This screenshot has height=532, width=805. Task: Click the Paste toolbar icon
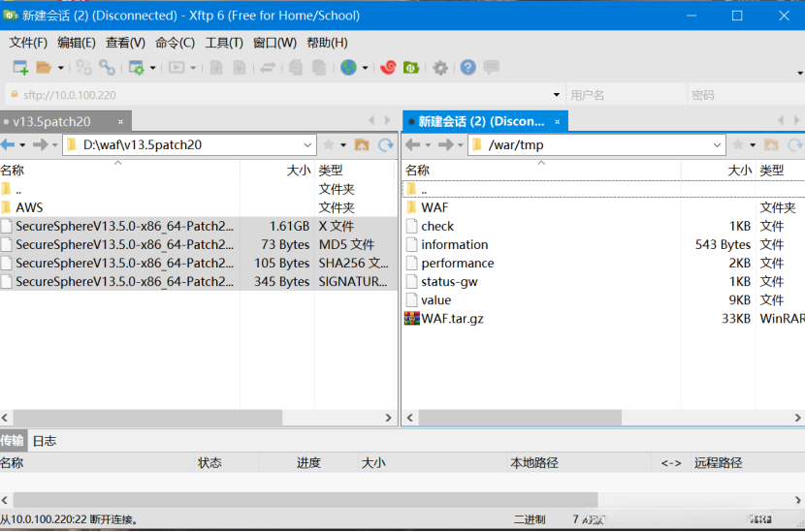(319, 67)
